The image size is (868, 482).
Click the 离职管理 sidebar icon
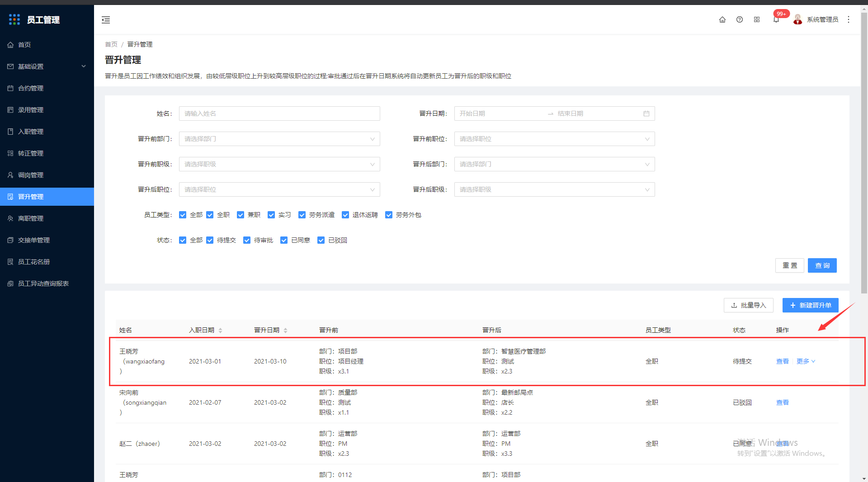[10, 218]
